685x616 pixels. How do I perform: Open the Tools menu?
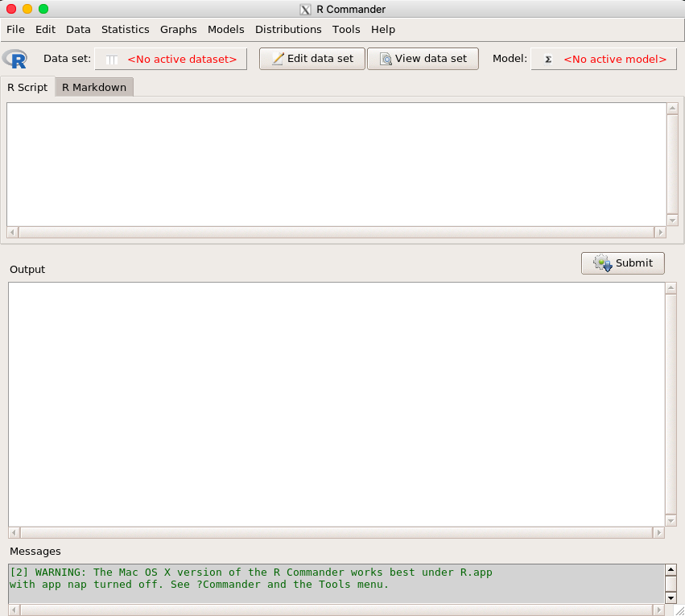(346, 29)
